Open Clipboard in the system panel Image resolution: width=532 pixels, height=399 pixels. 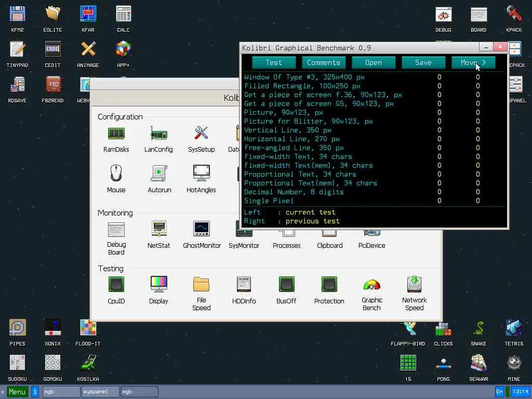330,245
